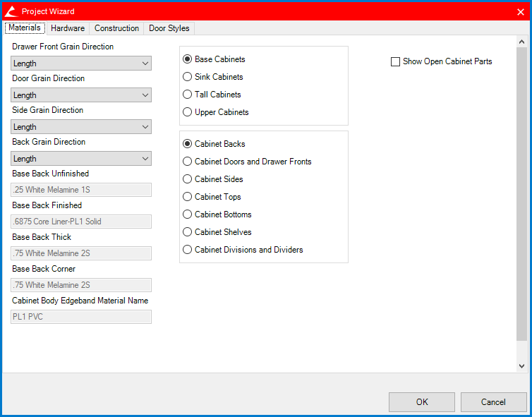
Task: Open the Hardware tab
Action: tap(68, 28)
